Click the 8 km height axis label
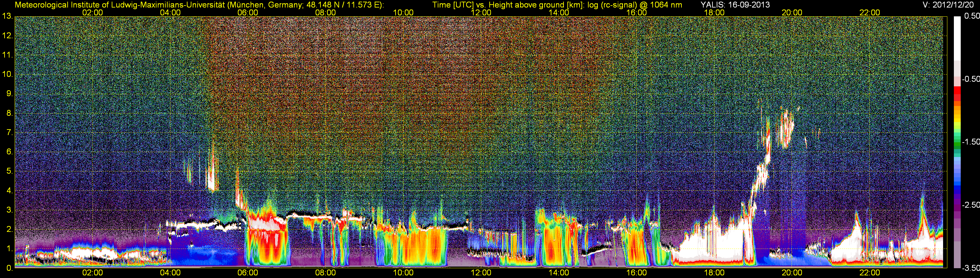Image resolution: width=980 pixels, height=278 pixels. tap(9, 113)
